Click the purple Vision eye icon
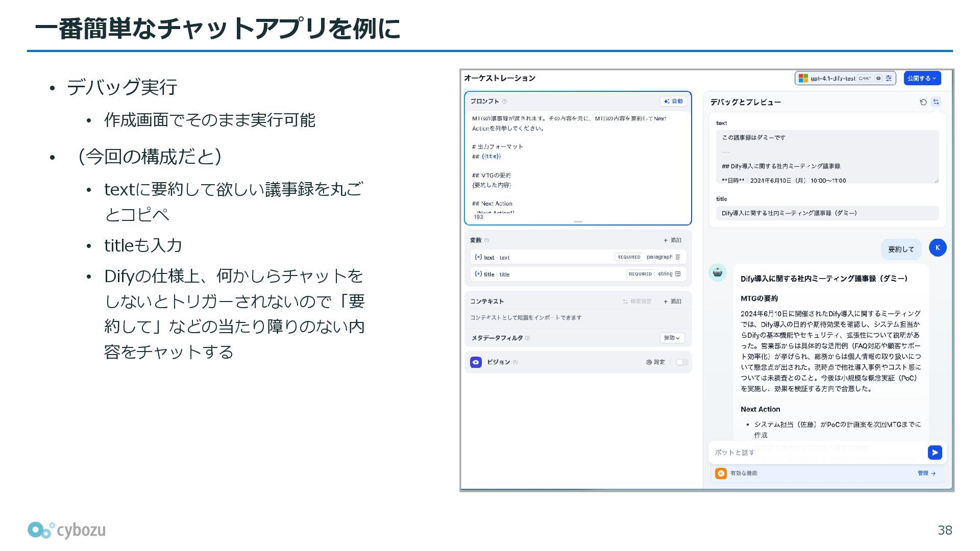 [476, 362]
